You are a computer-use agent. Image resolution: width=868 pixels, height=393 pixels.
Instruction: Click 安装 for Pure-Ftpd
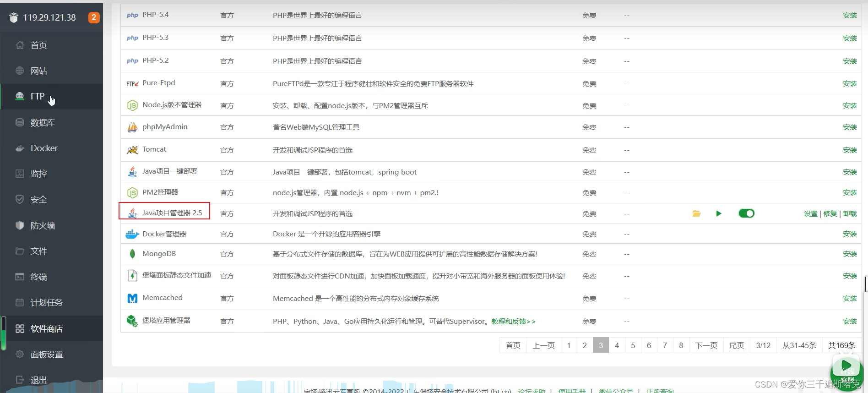[x=850, y=83]
